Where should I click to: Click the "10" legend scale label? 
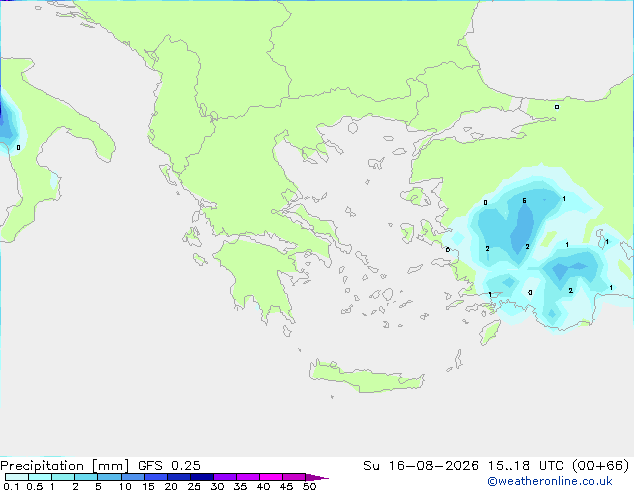click(x=125, y=486)
